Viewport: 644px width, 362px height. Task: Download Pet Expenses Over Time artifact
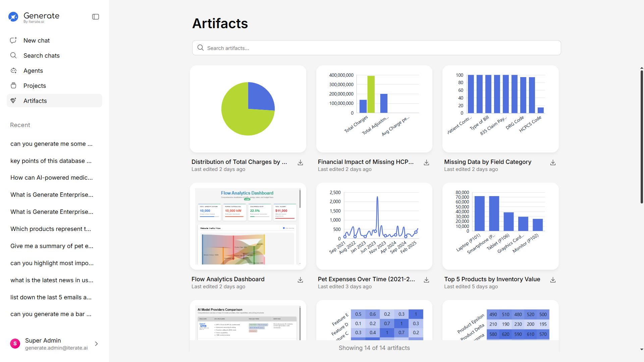point(426,280)
